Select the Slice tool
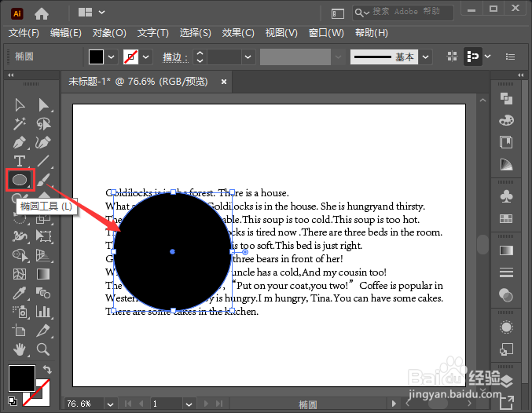The width and height of the screenshot is (532, 413). (43, 330)
